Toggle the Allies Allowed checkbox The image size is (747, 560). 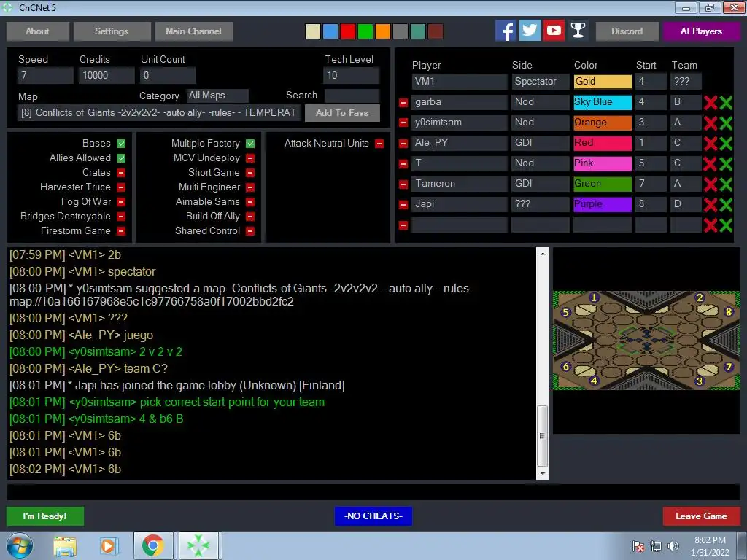[x=121, y=158]
